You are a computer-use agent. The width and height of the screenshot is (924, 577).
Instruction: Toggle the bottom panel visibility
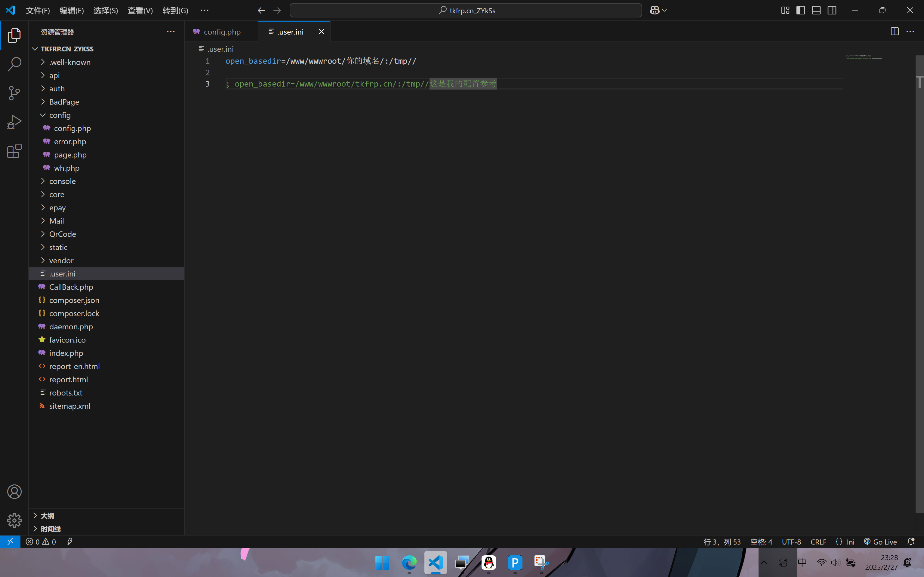(x=816, y=10)
